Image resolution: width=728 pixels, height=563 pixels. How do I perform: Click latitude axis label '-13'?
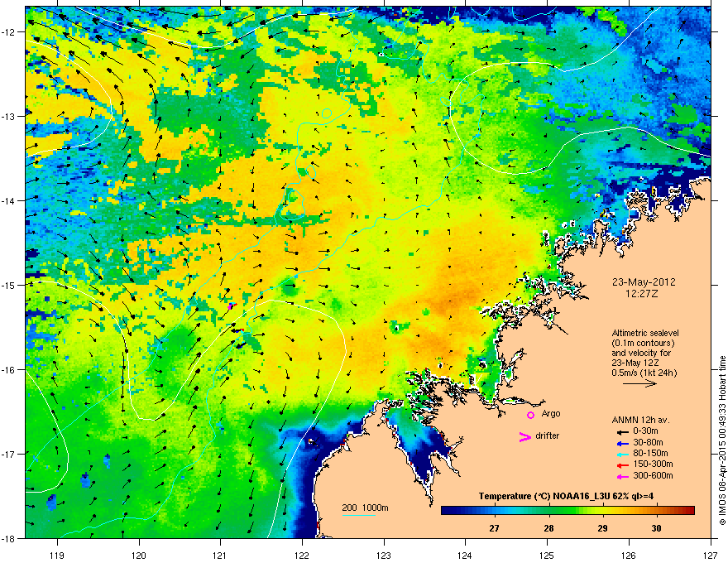[9, 117]
